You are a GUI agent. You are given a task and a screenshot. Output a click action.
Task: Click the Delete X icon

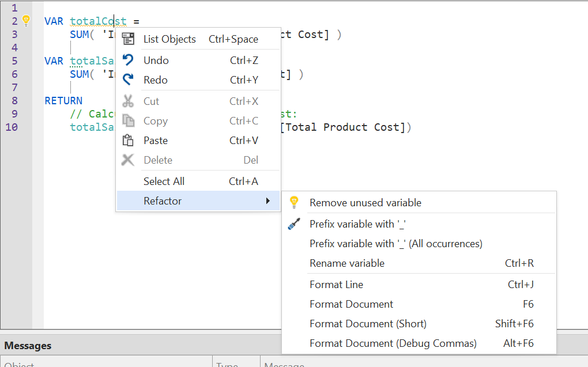pyautogui.click(x=129, y=160)
